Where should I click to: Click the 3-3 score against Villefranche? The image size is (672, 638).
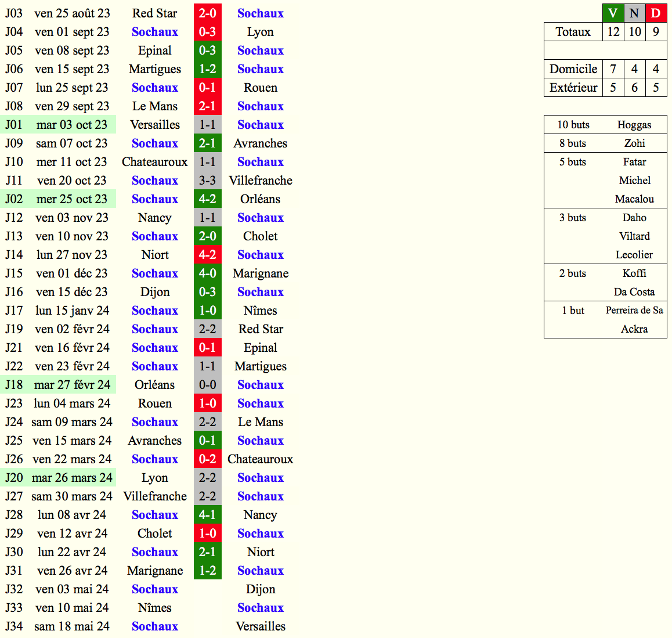click(x=207, y=181)
